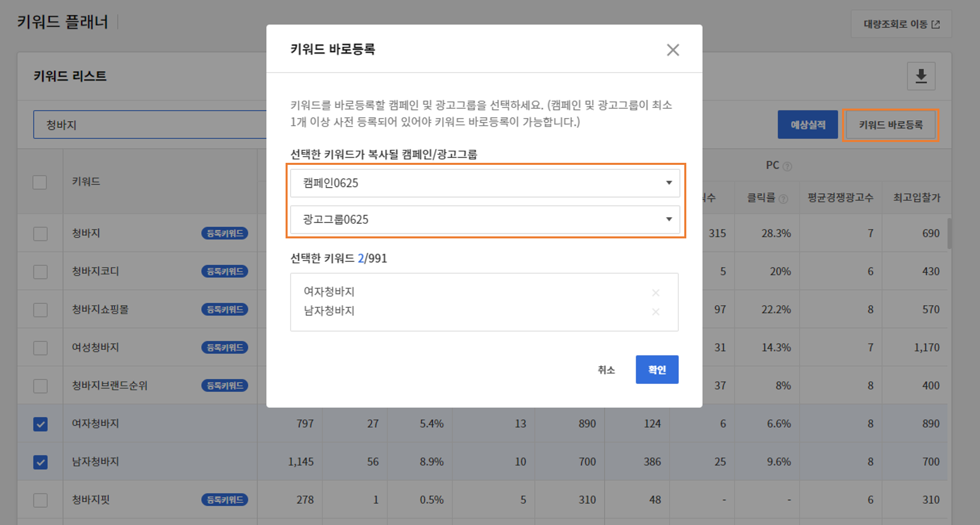The width and height of the screenshot is (980, 525).
Task: Click the 예상실적 button
Action: pos(808,125)
